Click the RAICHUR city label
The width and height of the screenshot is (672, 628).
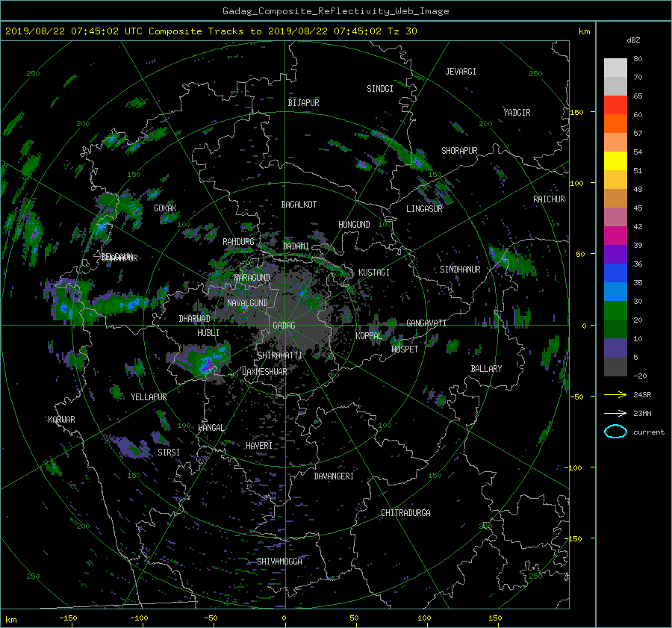pyautogui.click(x=549, y=199)
